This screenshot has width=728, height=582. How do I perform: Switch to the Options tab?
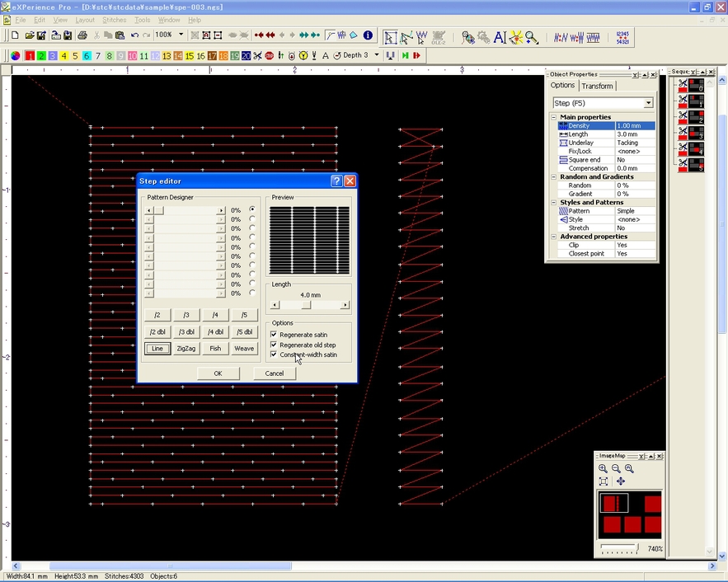(x=562, y=86)
